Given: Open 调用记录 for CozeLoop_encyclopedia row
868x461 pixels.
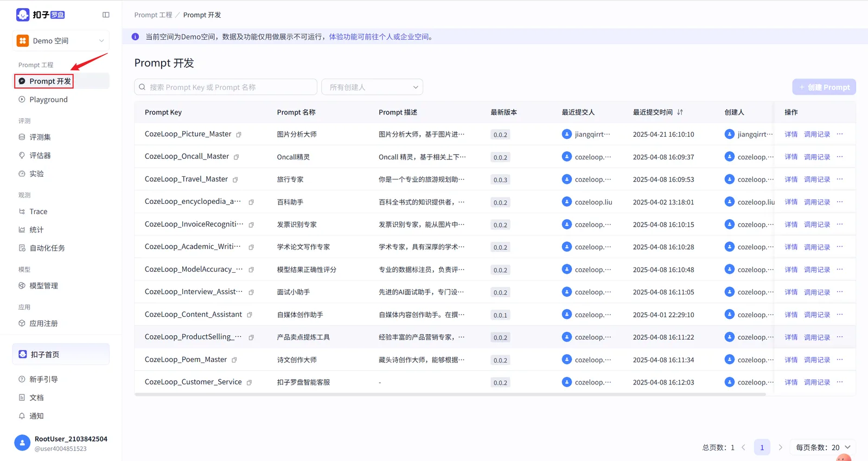Looking at the screenshot, I should click(817, 202).
